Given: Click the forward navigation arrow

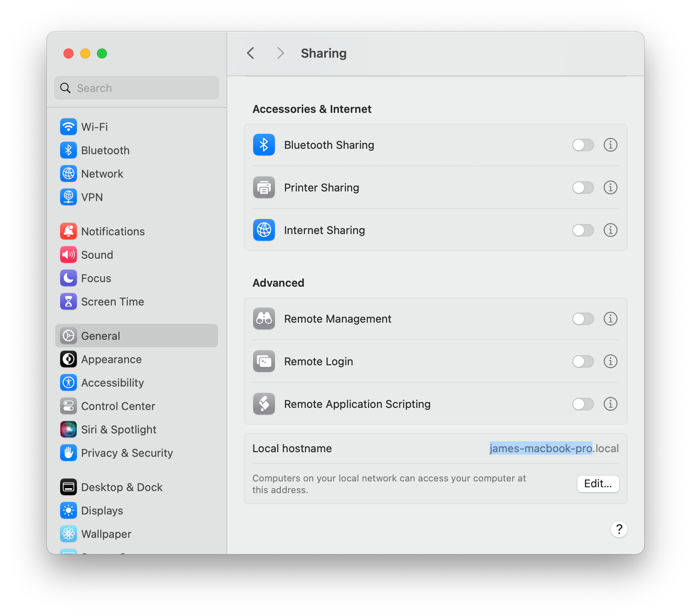Looking at the screenshot, I should (x=280, y=53).
